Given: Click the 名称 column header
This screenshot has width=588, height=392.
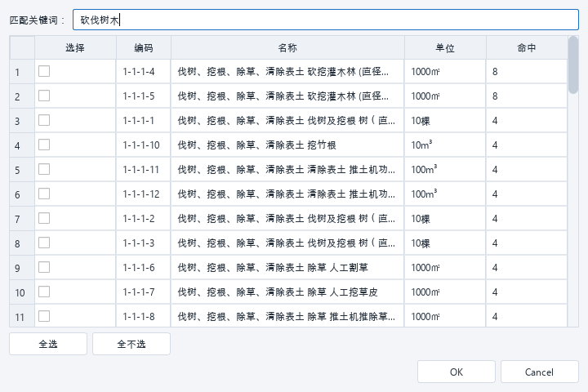Looking at the screenshot, I should (287, 47).
